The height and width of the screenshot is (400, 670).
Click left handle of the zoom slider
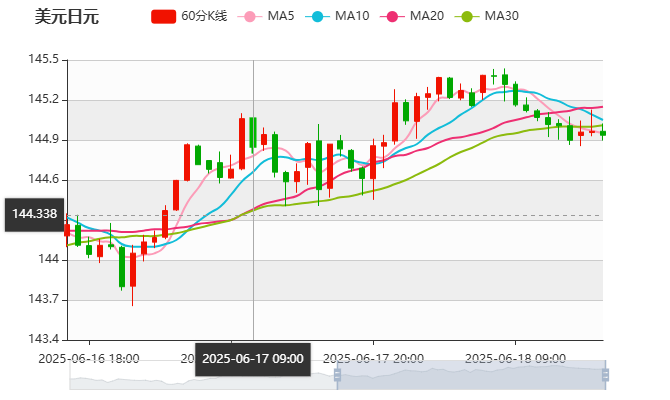pyautogui.click(x=337, y=375)
